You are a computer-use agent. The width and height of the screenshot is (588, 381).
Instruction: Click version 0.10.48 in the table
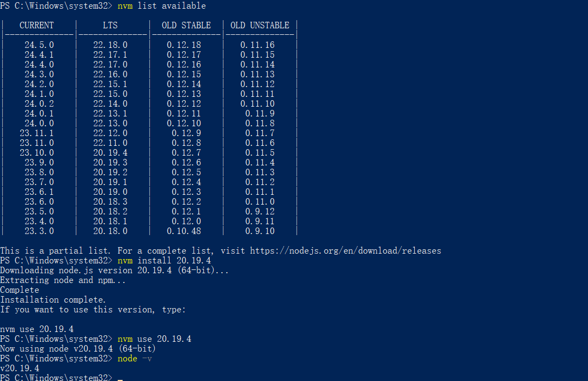[x=184, y=231]
